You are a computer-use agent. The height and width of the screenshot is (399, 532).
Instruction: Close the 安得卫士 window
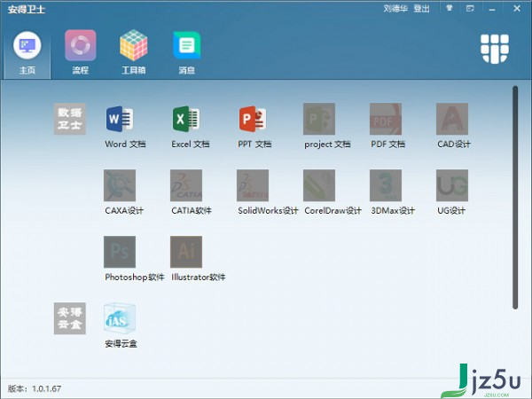pyautogui.click(x=517, y=9)
